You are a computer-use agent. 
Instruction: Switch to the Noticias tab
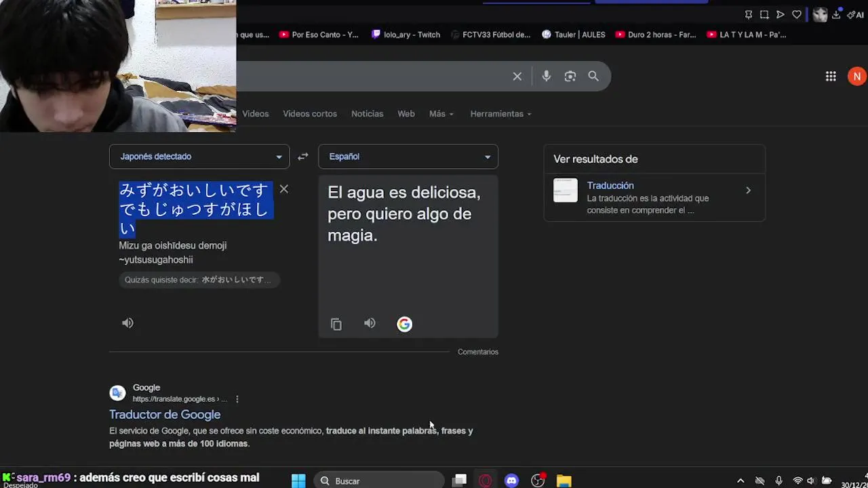[367, 114]
